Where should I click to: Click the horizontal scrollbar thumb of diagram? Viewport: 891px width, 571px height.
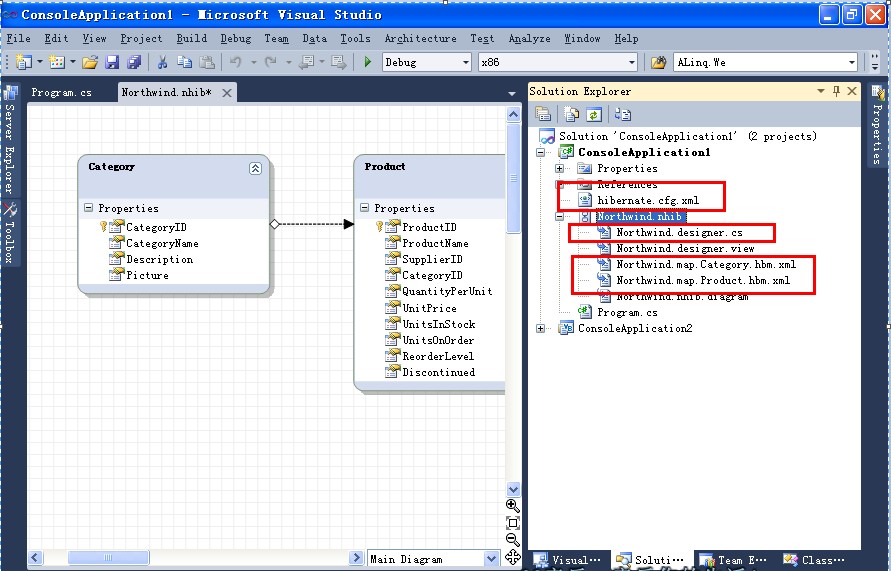109,558
